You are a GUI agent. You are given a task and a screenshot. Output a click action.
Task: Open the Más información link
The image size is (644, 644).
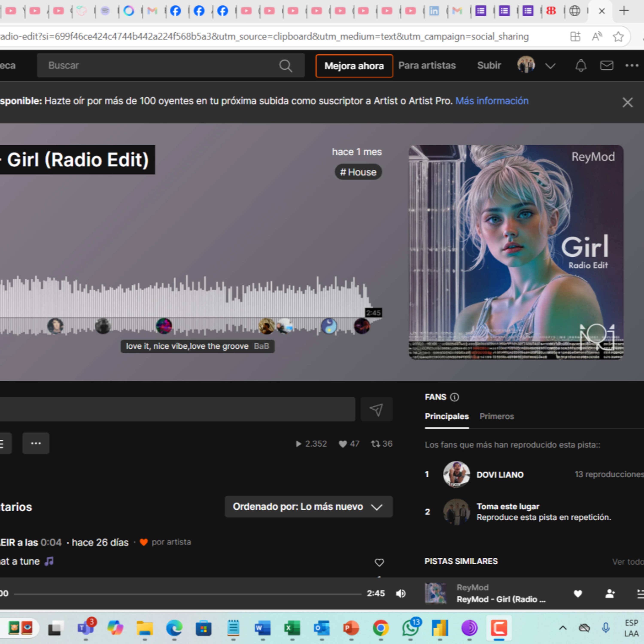coord(492,101)
